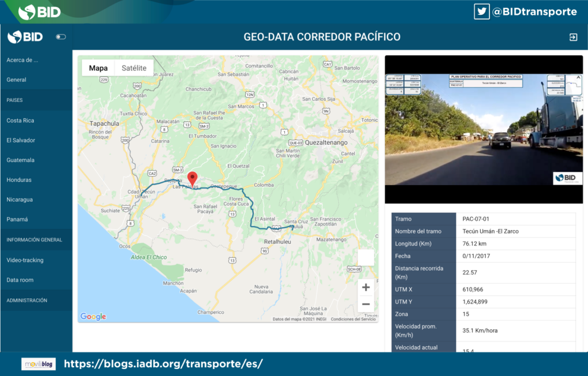Select Costa Rica in the sidebar

coord(21,120)
